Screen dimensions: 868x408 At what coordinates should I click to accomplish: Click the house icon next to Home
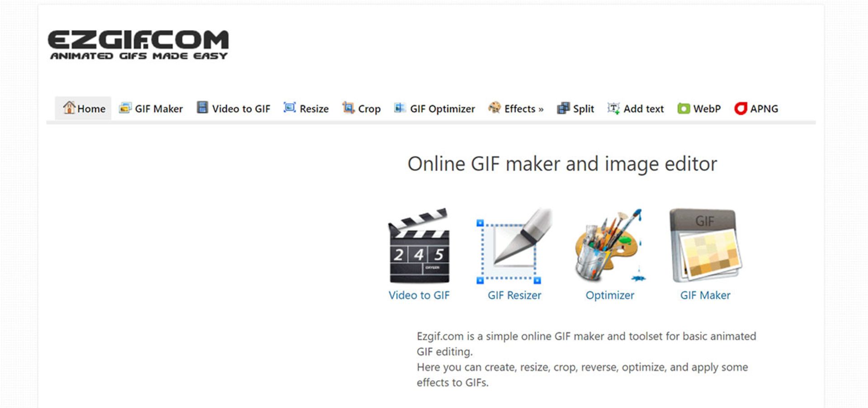point(69,108)
